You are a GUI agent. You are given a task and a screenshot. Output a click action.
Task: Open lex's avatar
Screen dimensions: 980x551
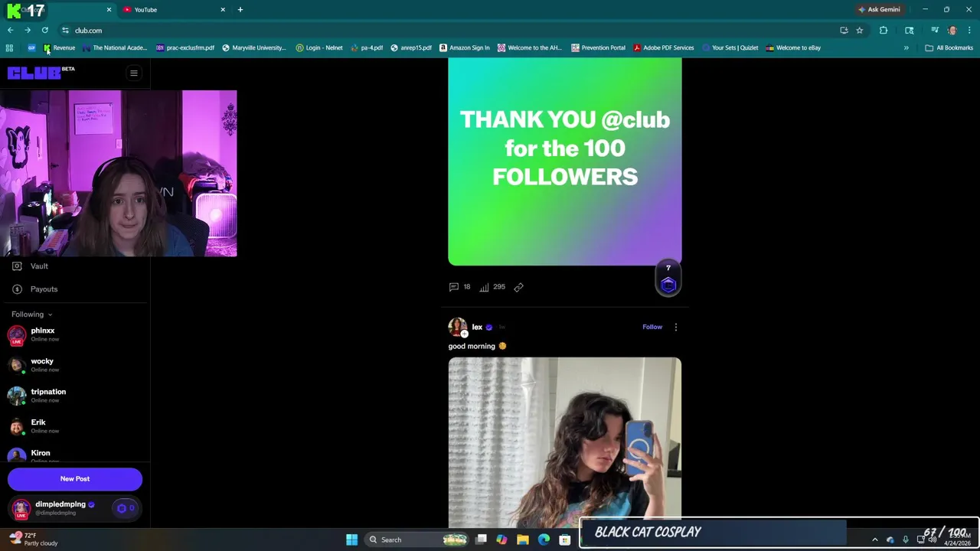[x=458, y=328]
